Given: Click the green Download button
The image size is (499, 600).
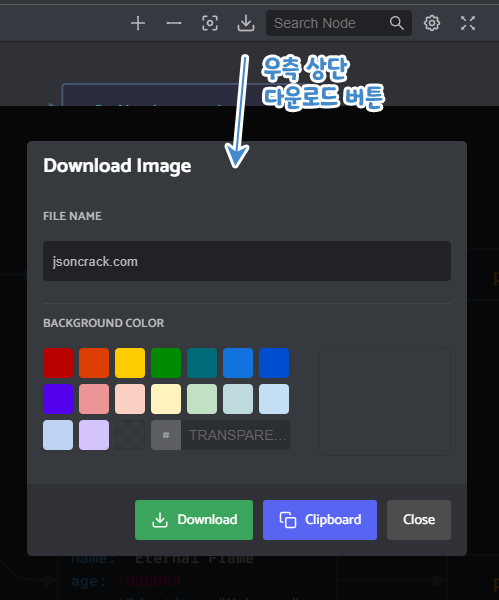Looking at the screenshot, I should click(194, 520).
